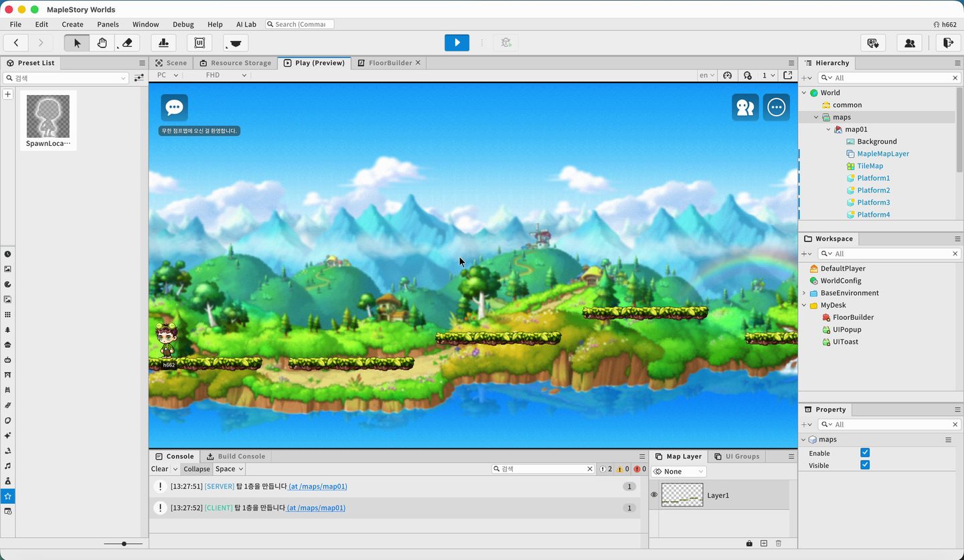Open the in-game chat bubble icon

174,108
